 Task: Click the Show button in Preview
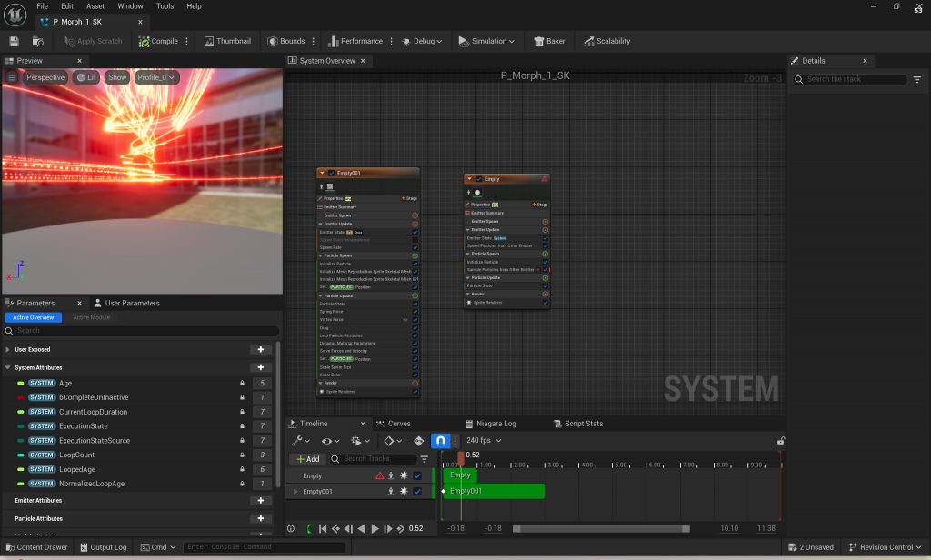click(117, 77)
